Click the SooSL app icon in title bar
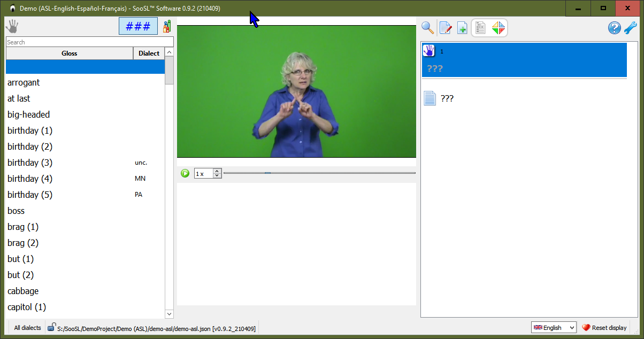Screen dimensions: 644x339 [x=12, y=8]
